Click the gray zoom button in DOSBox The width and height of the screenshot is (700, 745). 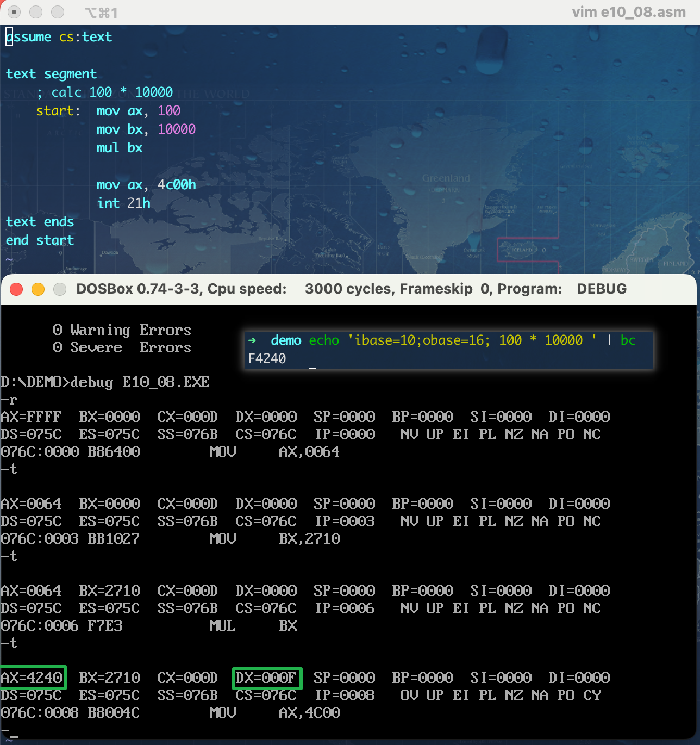pos(60,289)
